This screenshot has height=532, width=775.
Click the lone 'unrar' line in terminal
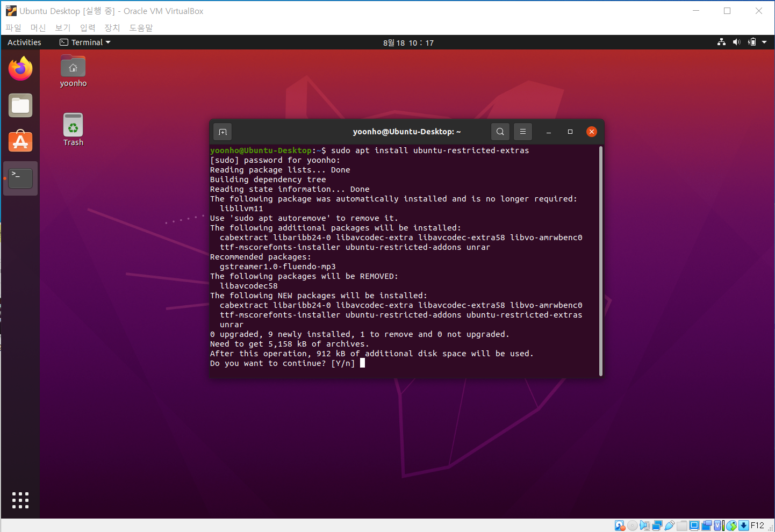[x=232, y=325]
